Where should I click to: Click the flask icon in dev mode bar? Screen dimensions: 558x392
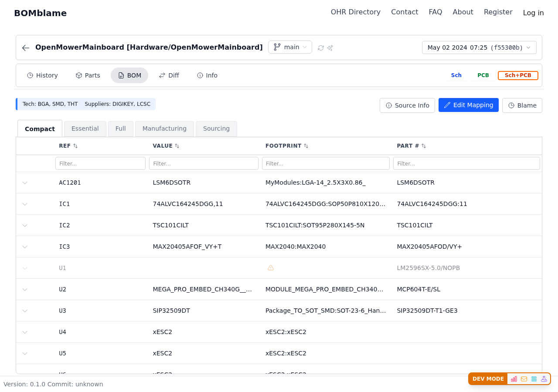[544, 379]
